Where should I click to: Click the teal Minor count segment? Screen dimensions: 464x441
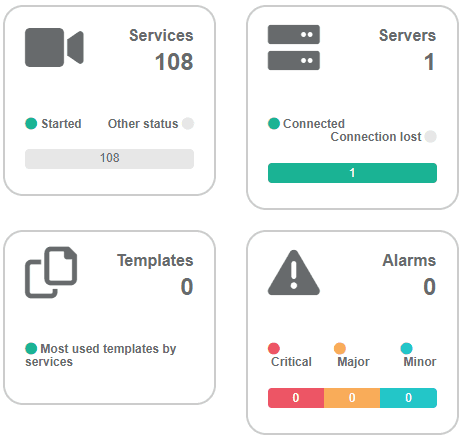coord(408,398)
